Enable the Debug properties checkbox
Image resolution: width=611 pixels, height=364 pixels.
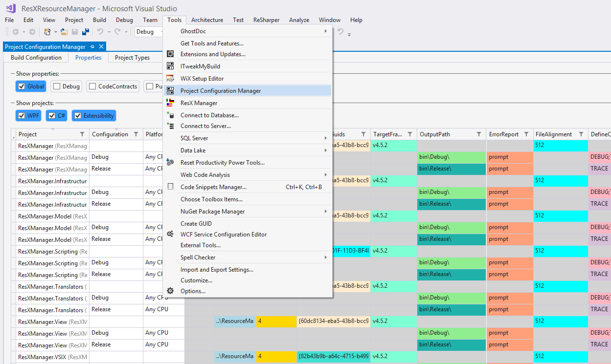coord(57,86)
